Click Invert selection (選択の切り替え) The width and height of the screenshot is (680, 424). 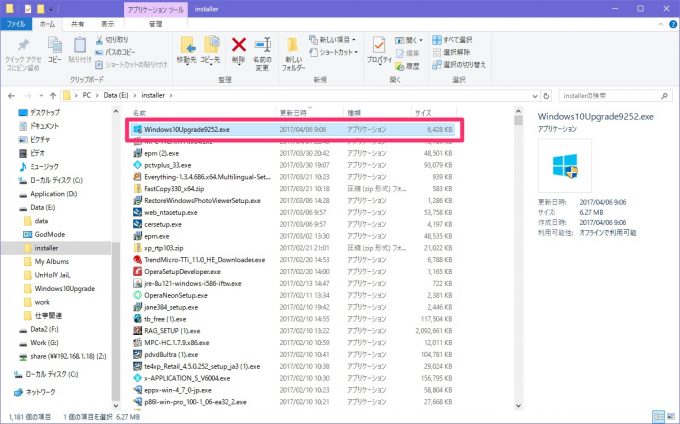pyautogui.click(x=459, y=65)
